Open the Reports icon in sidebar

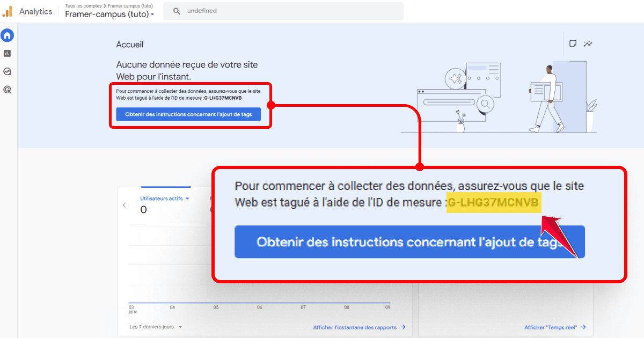click(x=7, y=53)
